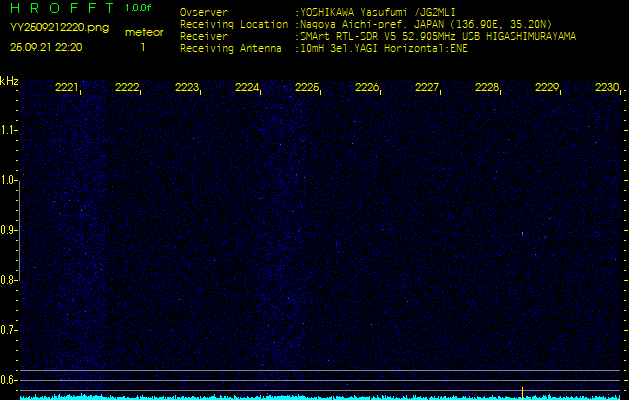Select the version label 1.00f

(138, 8)
